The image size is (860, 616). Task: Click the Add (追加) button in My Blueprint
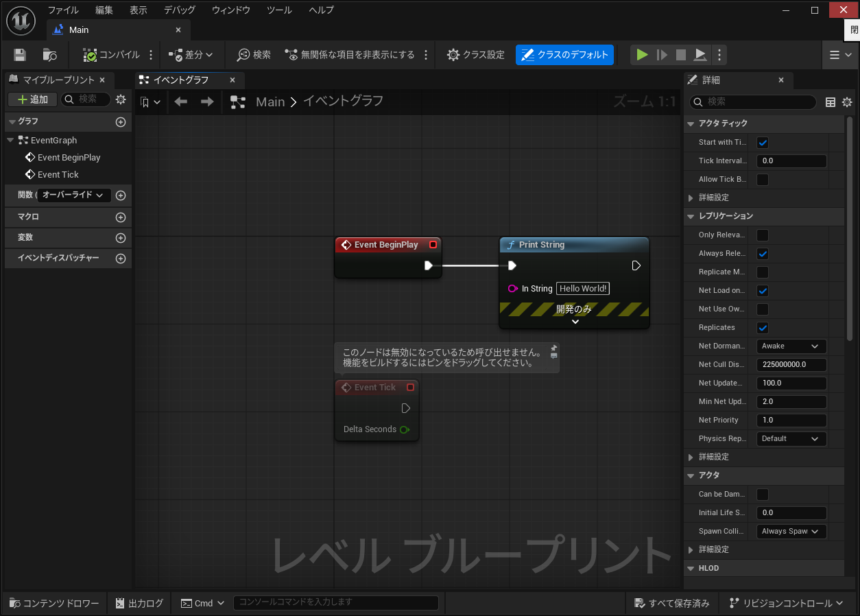point(32,99)
